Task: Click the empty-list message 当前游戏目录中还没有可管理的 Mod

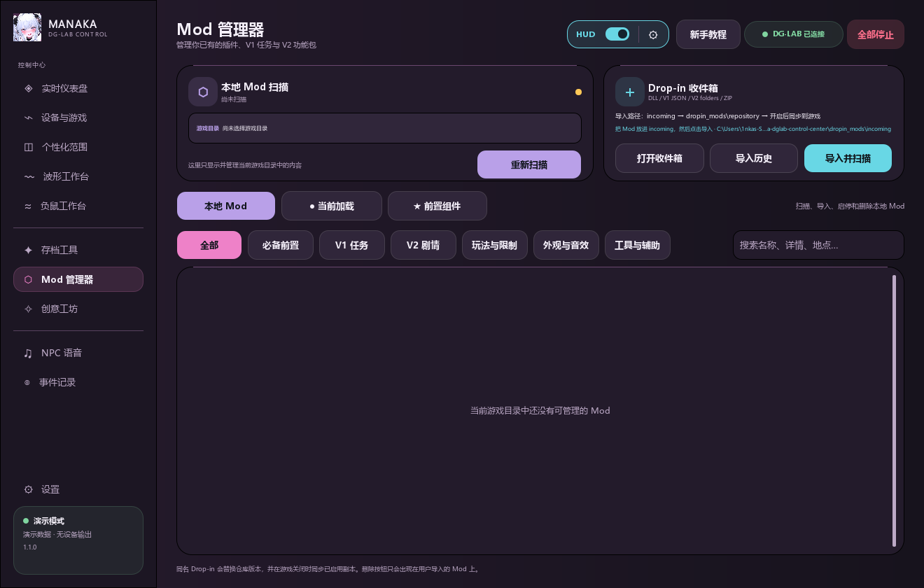Action: point(540,411)
